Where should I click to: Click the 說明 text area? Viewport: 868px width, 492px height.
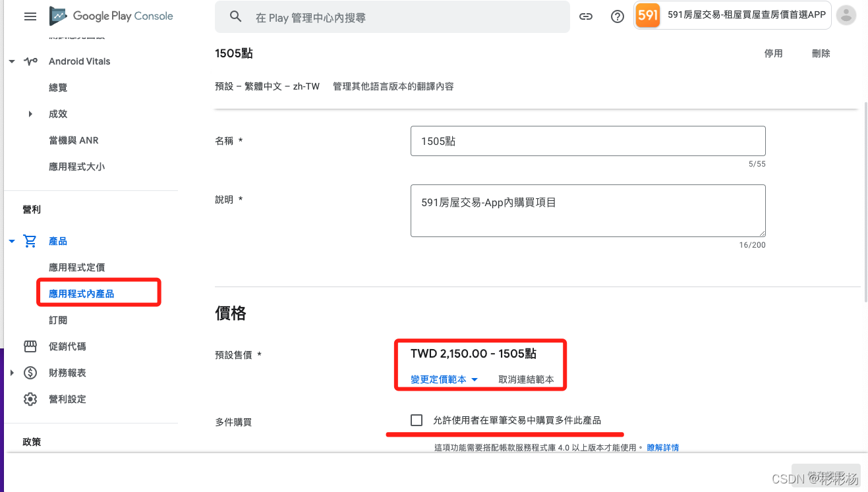click(588, 211)
